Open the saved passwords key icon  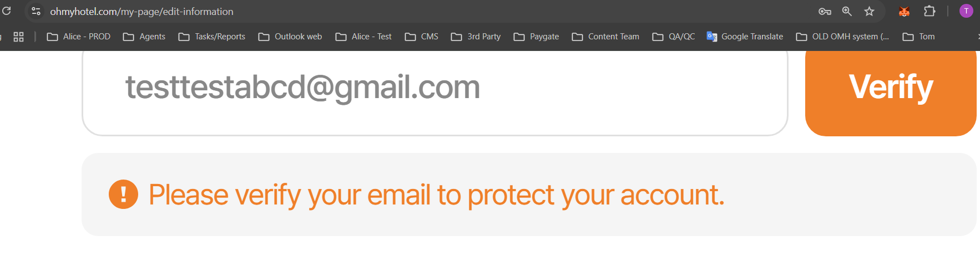tap(825, 11)
